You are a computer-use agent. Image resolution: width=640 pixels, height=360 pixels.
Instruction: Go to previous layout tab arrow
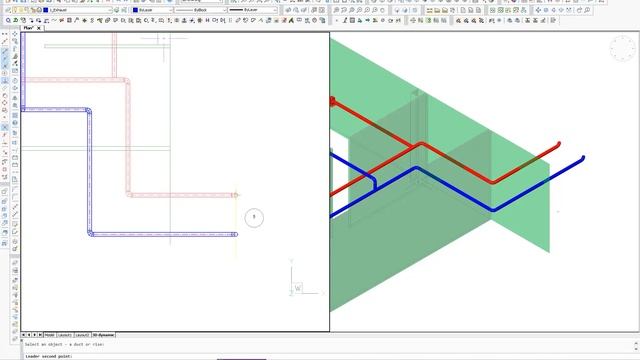[x=29, y=335]
